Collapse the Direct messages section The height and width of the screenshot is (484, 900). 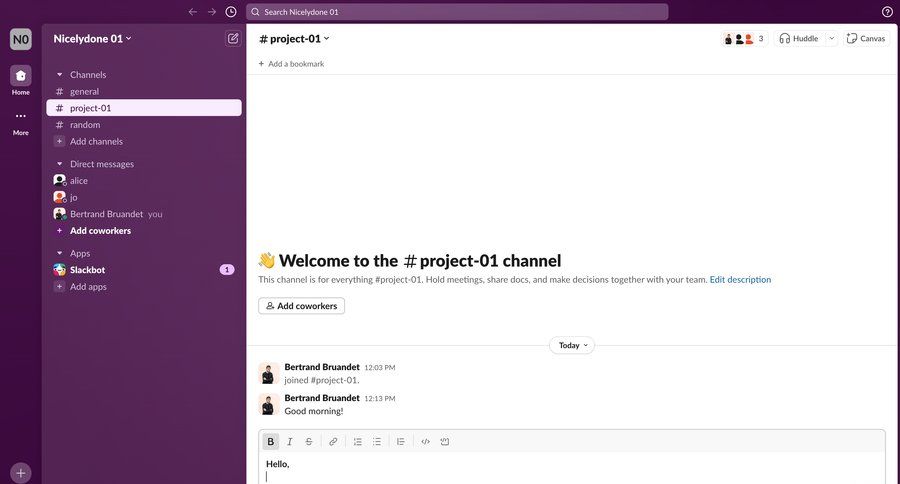pyautogui.click(x=59, y=164)
